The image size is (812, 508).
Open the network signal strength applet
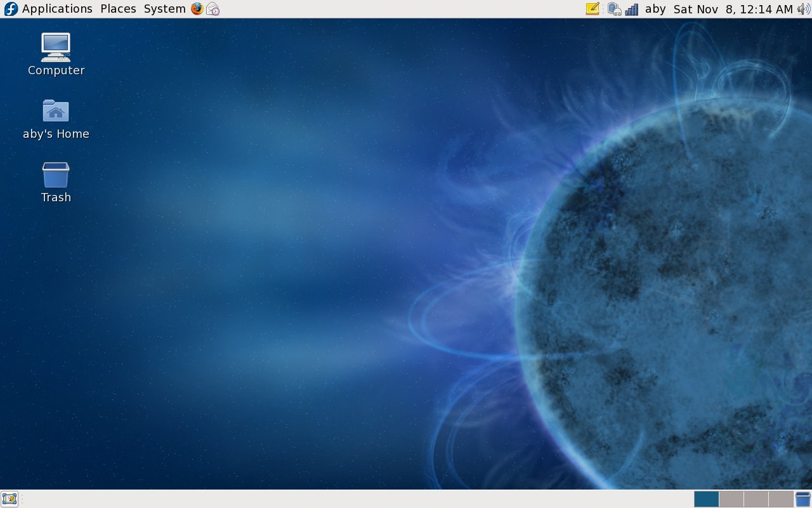click(632, 9)
